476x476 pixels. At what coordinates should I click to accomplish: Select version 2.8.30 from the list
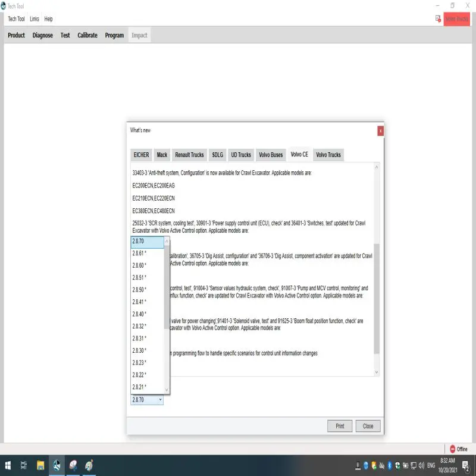pyautogui.click(x=147, y=350)
